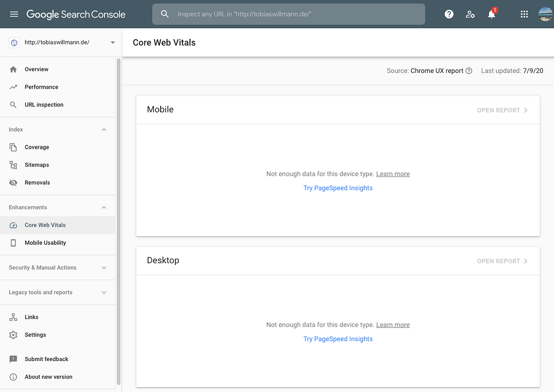Viewport: 554px width, 392px height.
Task: Click the Removals crossed-eye icon
Action: (x=13, y=182)
